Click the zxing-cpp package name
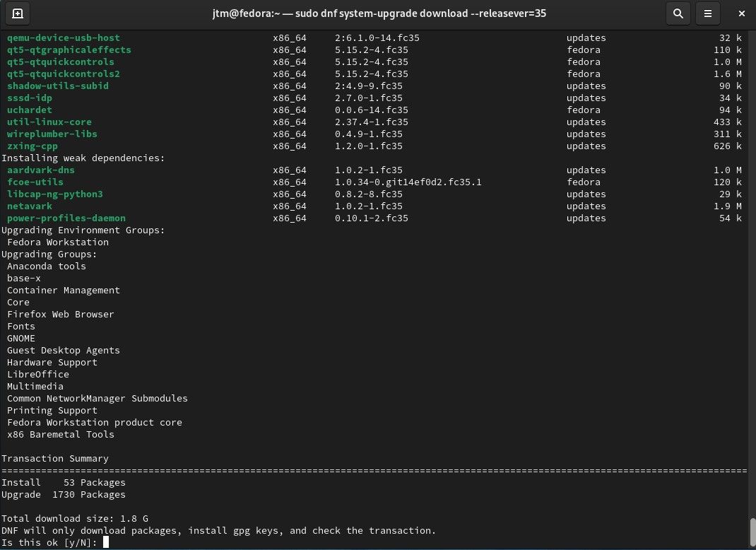Image resolution: width=756 pixels, height=550 pixels. pos(35,146)
